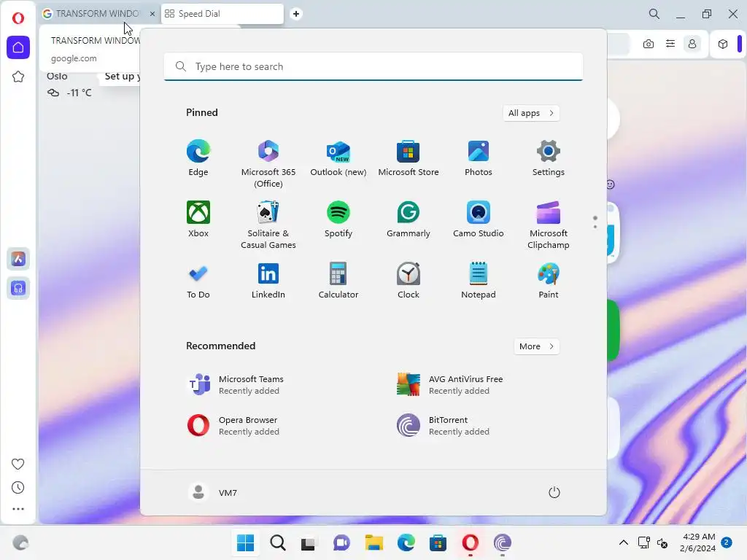Screen dimensions: 747x560
Task: Show hidden system tray icons
Action: [x=623, y=542]
